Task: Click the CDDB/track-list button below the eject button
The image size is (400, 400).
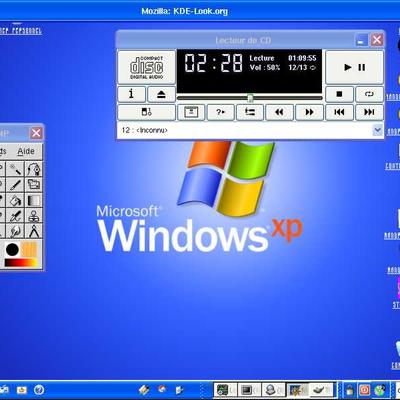Action: tap(147, 112)
